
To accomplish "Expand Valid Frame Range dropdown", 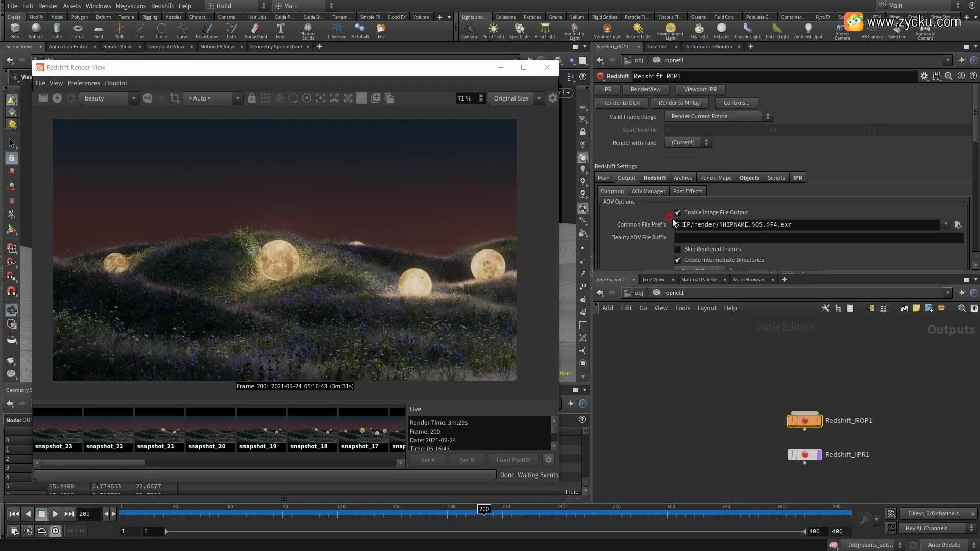I will [718, 116].
